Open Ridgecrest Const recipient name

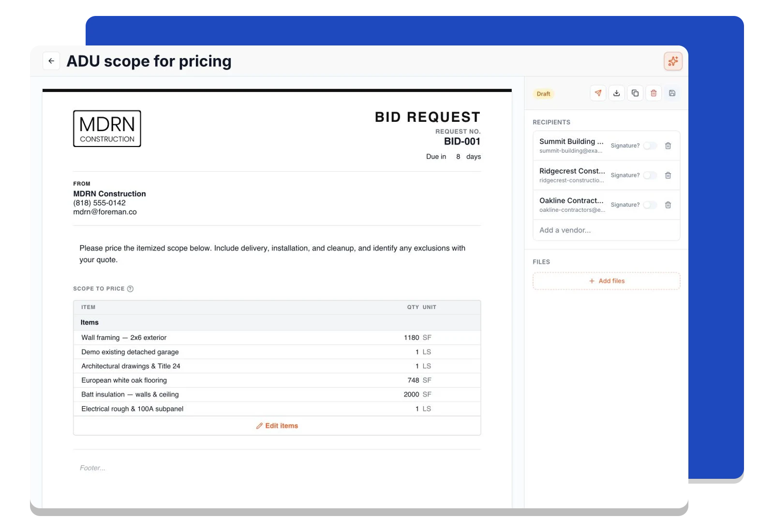tap(572, 171)
